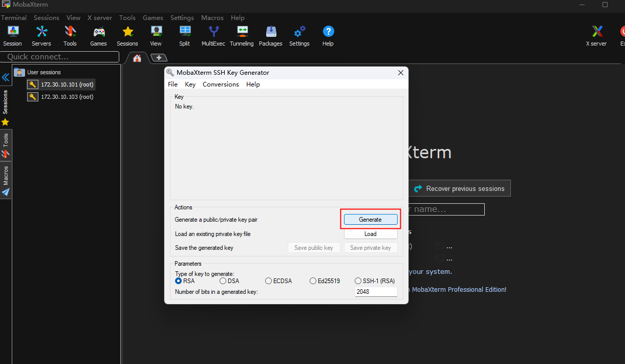Screen dimensions: 625x364
Task: Open the View menu in main menu bar
Action: [73, 17]
